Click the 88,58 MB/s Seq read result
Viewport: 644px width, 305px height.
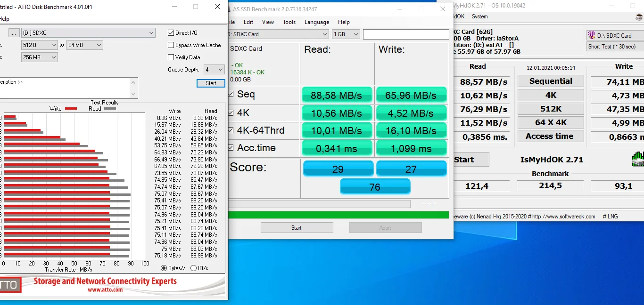(337, 96)
